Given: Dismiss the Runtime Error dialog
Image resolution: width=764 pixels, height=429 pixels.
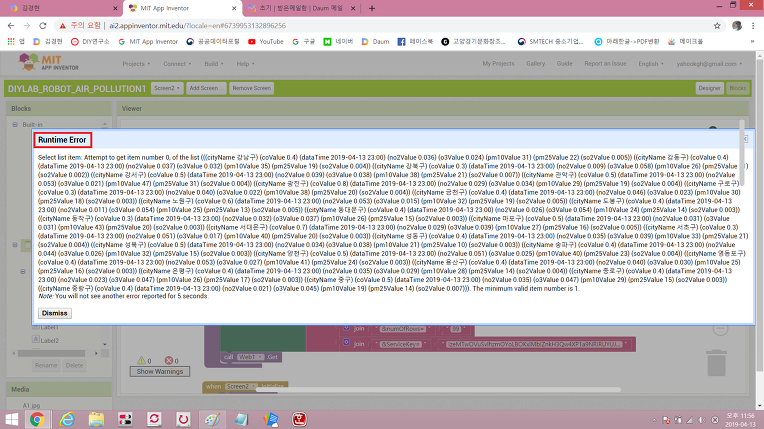Looking at the screenshot, I should pyautogui.click(x=55, y=313).
